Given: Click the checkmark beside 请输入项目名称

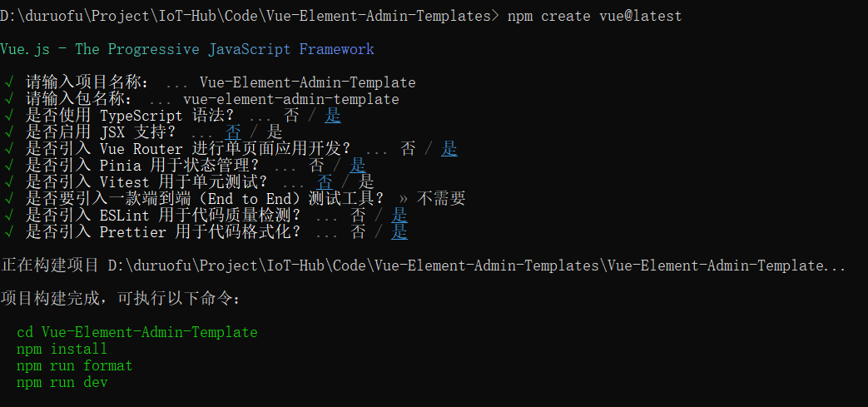Looking at the screenshot, I should tap(8, 82).
